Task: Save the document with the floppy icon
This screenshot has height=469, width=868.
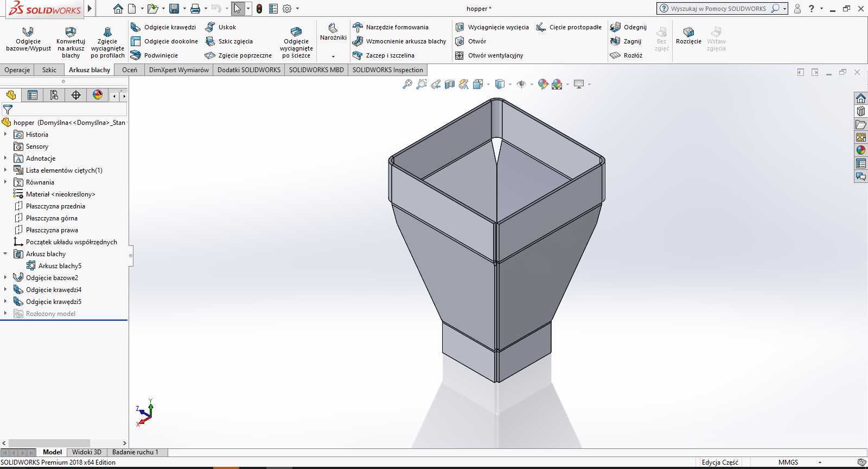Action: coord(174,9)
